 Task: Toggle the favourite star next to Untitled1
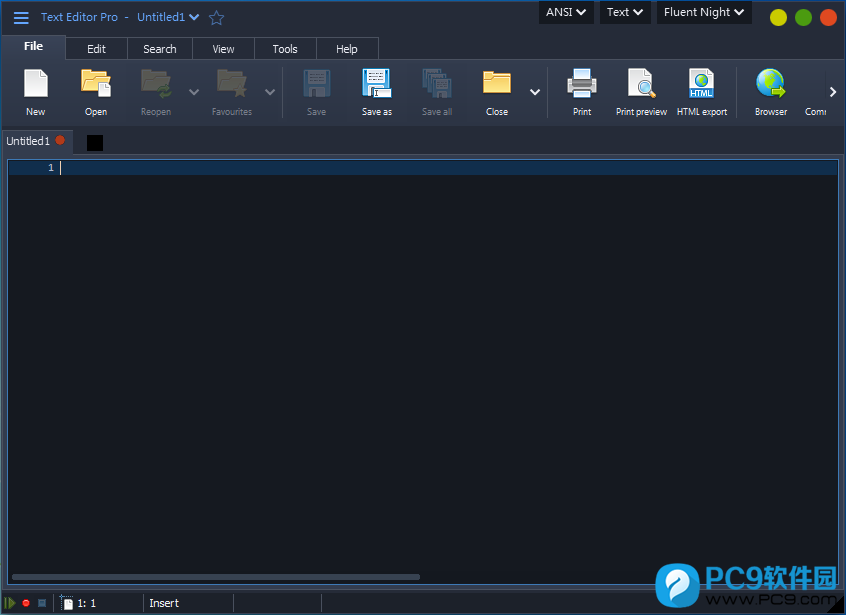[x=216, y=17]
